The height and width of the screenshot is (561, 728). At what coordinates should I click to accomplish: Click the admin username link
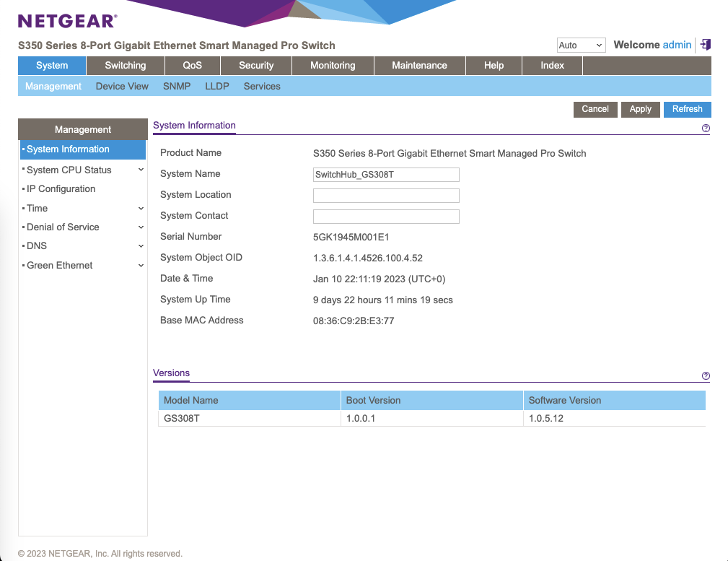pos(677,45)
